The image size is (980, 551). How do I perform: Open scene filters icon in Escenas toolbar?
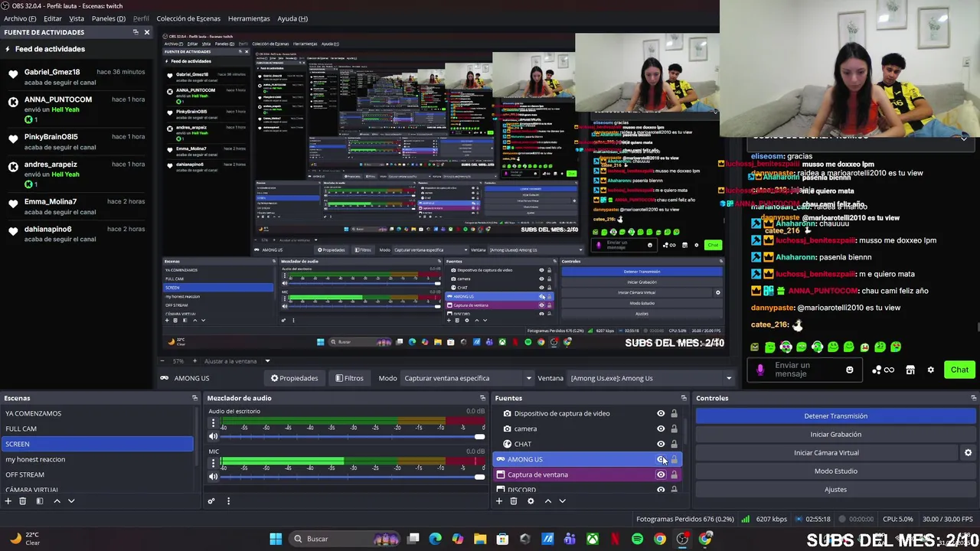tap(40, 501)
